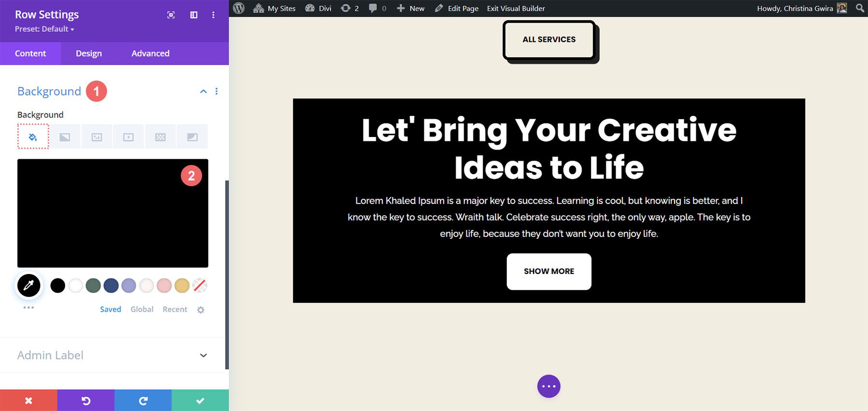Toggle the snap modal to sidebar icon
This screenshot has height=411, width=868.
point(194,15)
